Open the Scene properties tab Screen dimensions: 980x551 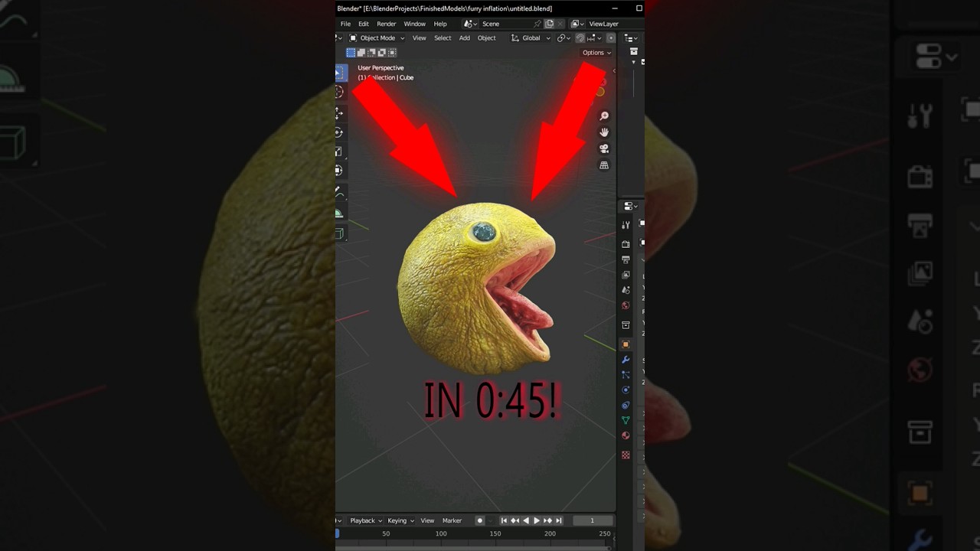[626, 290]
